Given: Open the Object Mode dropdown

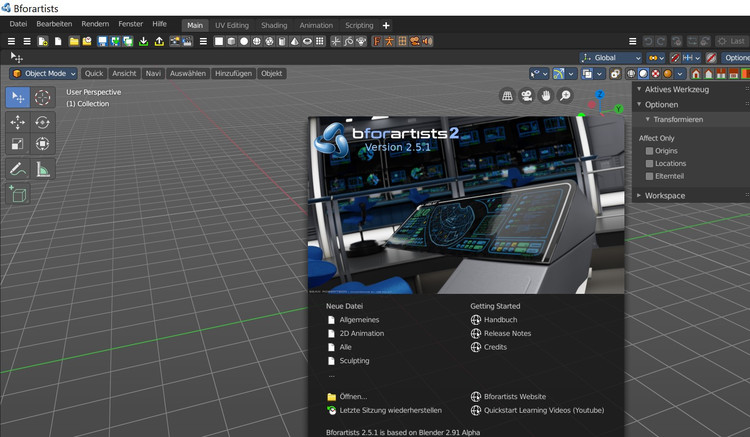Looking at the screenshot, I should point(44,73).
